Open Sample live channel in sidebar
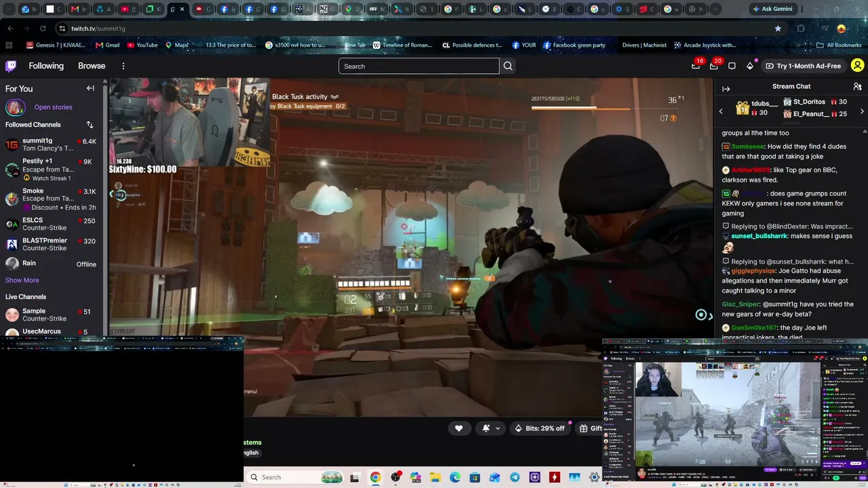Image resolution: width=868 pixels, height=488 pixels. pyautogui.click(x=51, y=314)
